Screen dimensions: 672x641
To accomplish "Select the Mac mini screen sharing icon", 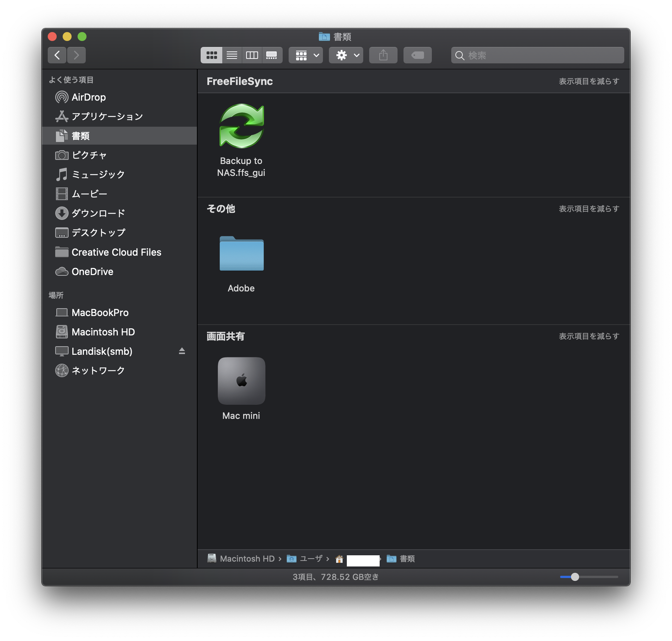I will click(x=242, y=381).
